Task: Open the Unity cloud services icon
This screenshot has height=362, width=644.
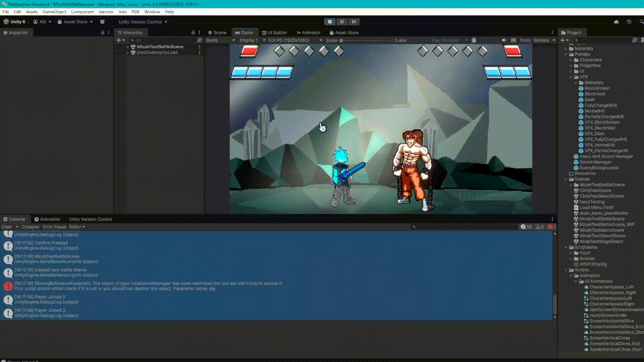Action: point(616,22)
